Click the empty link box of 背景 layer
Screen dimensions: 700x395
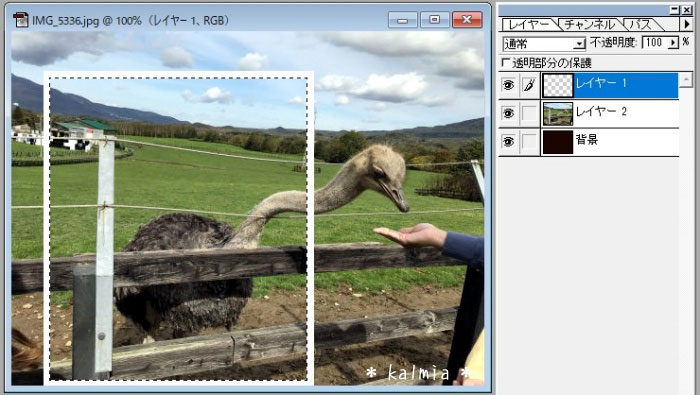(529, 141)
